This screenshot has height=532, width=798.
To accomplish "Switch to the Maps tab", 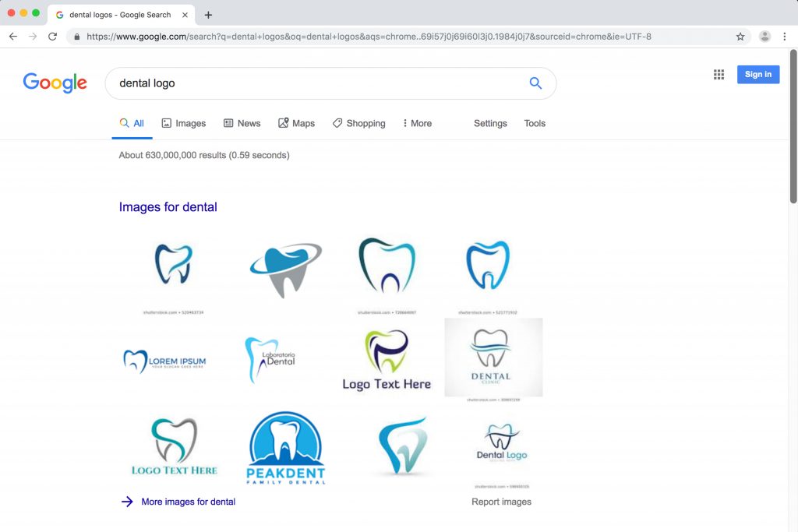I will [297, 123].
